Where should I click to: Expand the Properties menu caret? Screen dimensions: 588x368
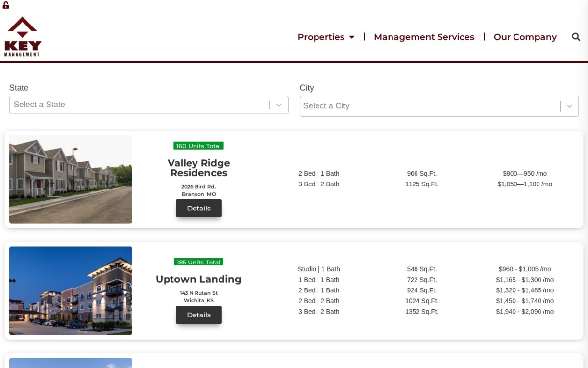click(352, 37)
